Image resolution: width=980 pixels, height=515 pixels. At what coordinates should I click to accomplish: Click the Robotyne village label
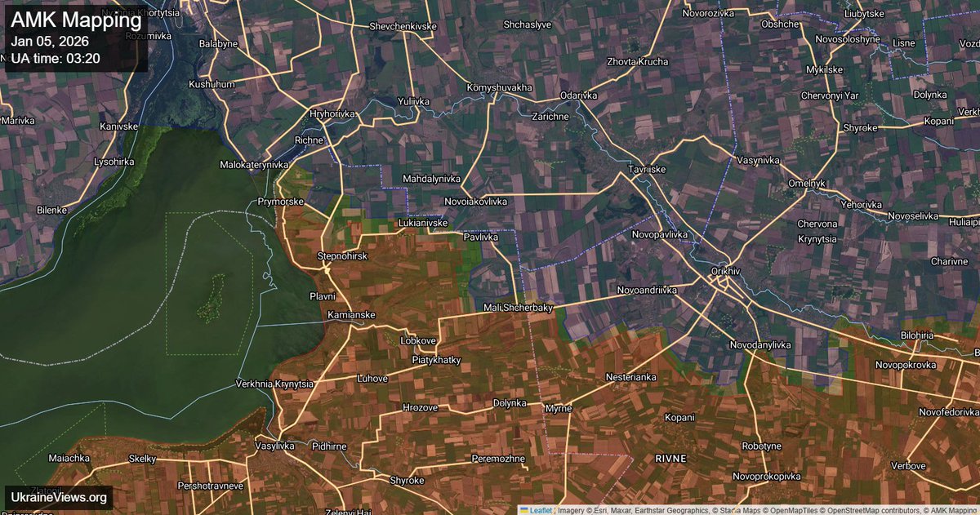click(x=761, y=446)
